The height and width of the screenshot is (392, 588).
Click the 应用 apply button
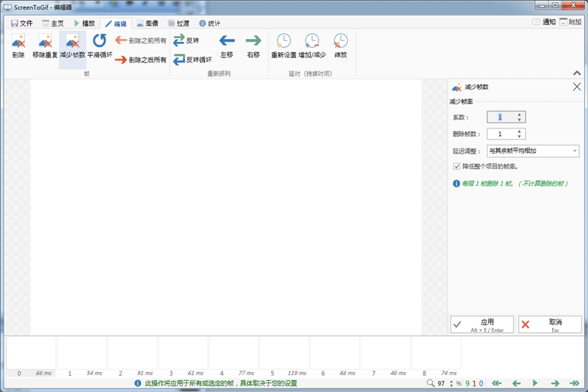(x=481, y=324)
